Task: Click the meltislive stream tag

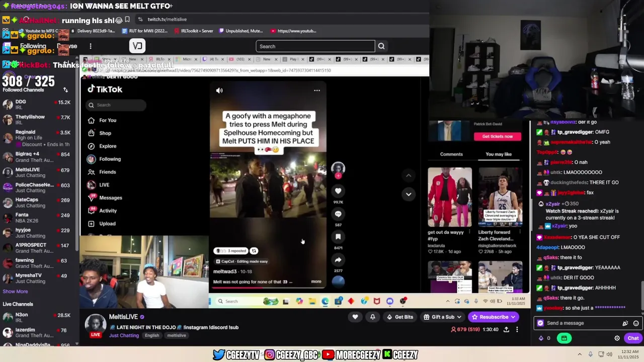Action: click(x=177, y=335)
